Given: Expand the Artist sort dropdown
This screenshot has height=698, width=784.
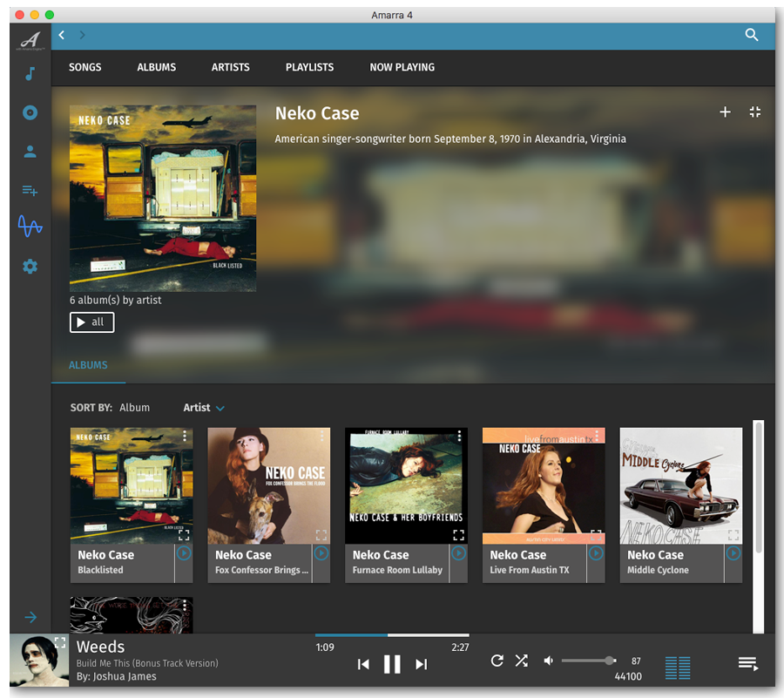Looking at the screenshot, I should [204, 408].
